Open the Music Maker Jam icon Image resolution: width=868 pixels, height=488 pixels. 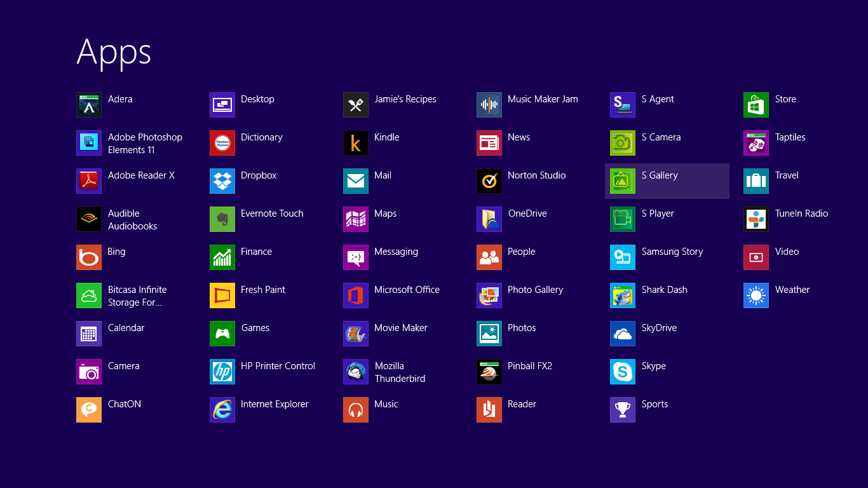[489, 105]
